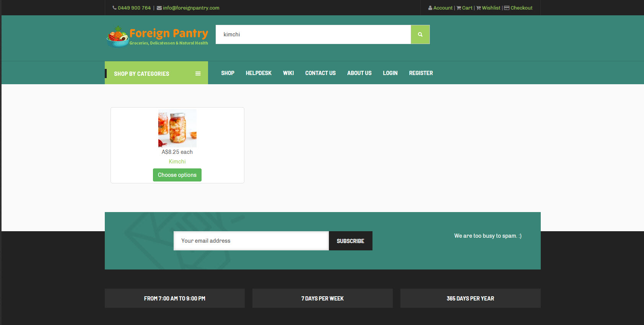Click the envelope icon beside email address
The height and width of the screenshot is (325, 644).
(x=159, y=8)
